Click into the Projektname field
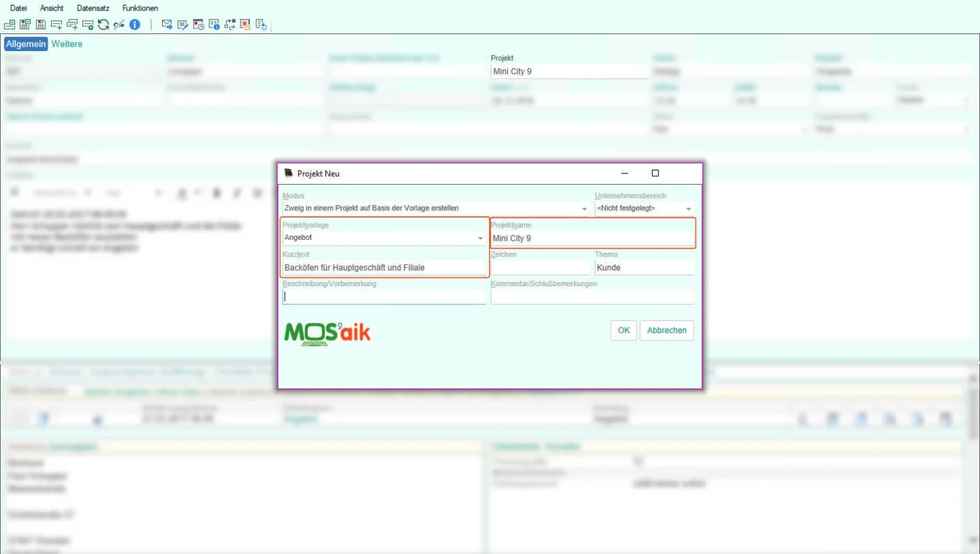Viewport: 980px width, 554px height. [591, 239]
